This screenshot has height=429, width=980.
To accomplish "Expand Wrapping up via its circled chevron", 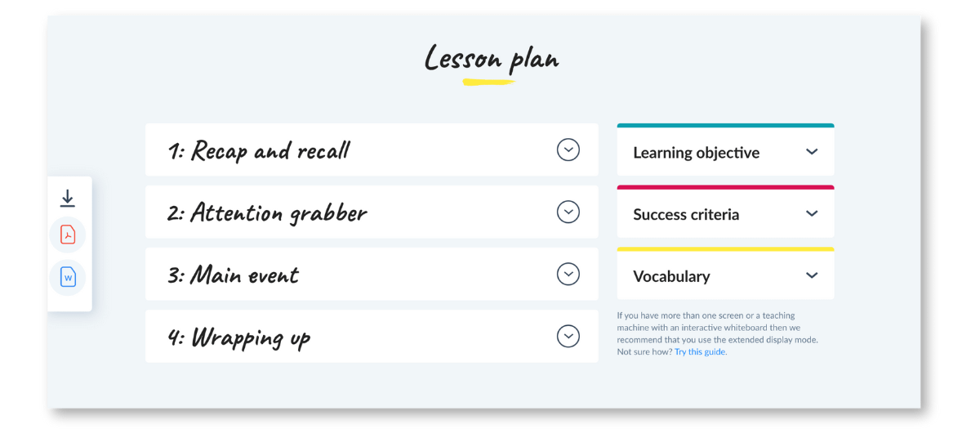I will [x=568, y=336].
